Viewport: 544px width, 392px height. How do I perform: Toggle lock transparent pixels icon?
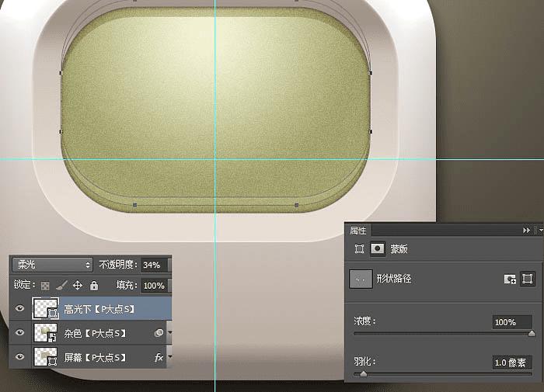[x=45, y=286]
